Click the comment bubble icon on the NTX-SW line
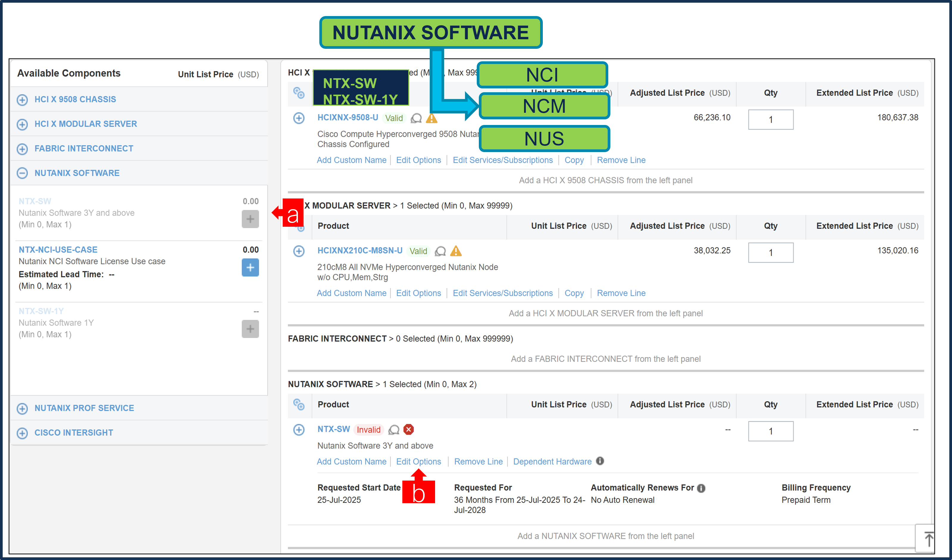Image resolution: width=952 pixels, height=560 pixels. coord(394,430)
